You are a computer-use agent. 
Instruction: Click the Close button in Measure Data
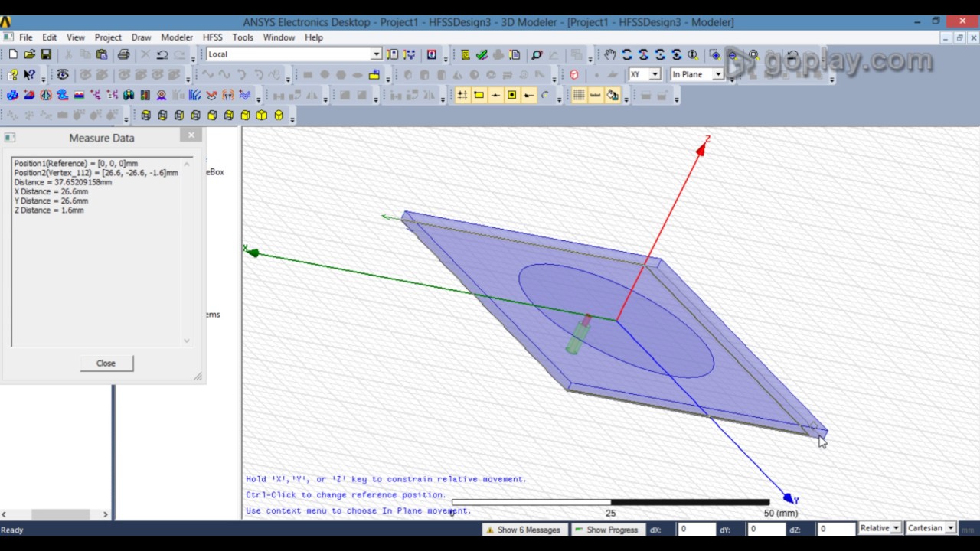pos(106,363)
